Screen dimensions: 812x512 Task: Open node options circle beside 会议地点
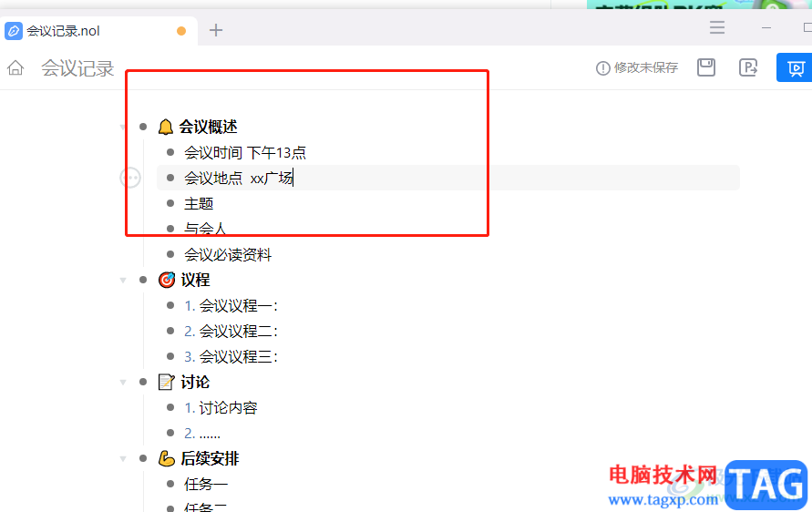130,178
